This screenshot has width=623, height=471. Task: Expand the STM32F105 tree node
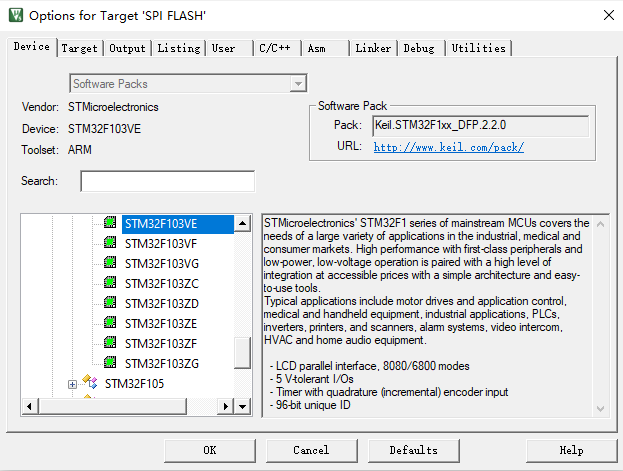pyautogui.click(x=72, y=384)
